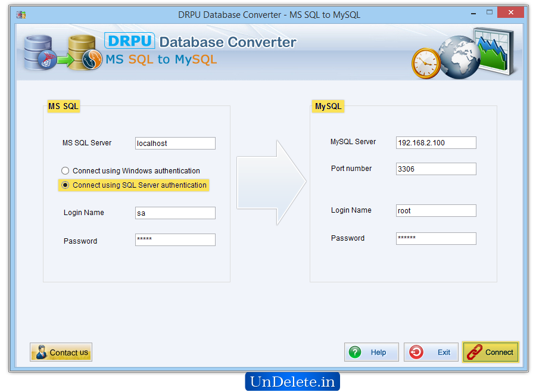Click the person icon on Contact us button
The height and width of the screenshot is (392, 536).
[41, 352]
